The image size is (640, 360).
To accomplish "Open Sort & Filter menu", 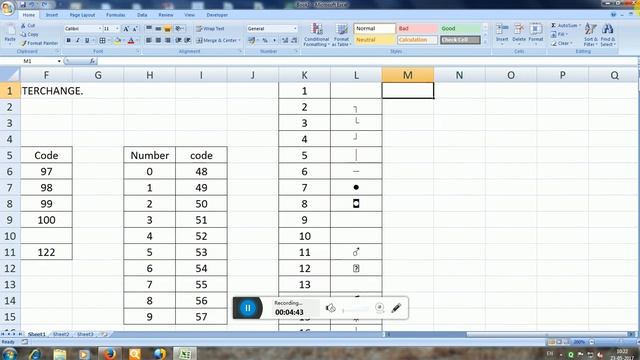I will pos(590,35).
